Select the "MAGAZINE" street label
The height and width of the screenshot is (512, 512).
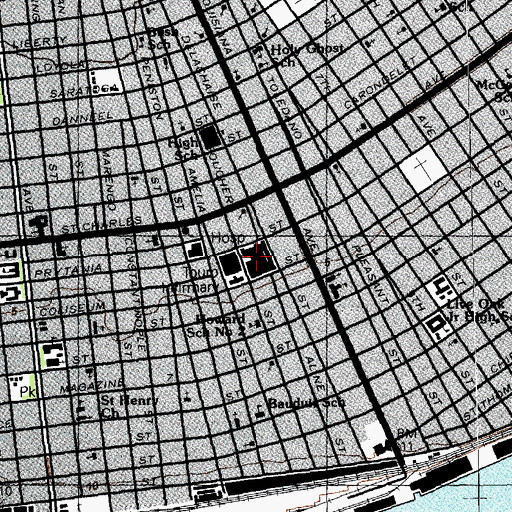click(x=92, y=386)
